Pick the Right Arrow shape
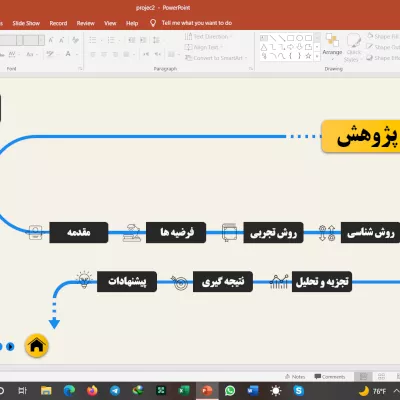This screenshot has height=400, width=400. click(x=290, y=47)
